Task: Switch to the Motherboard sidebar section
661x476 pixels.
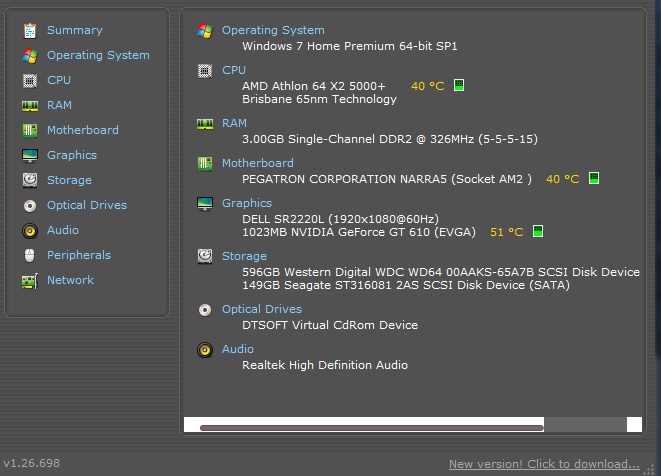Action: click(x=83, y=130)
